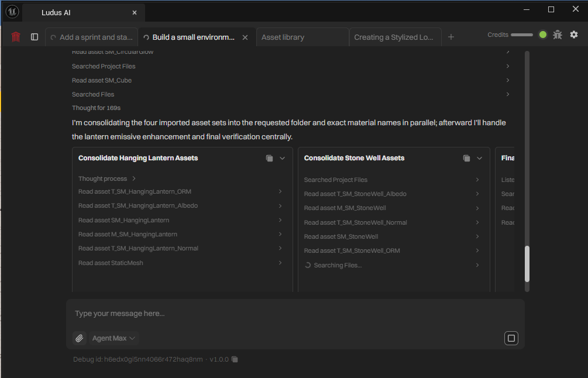Screen dimensions: 588x378
Task: Open the Agent Max mode dropdown
Action: 114,338
